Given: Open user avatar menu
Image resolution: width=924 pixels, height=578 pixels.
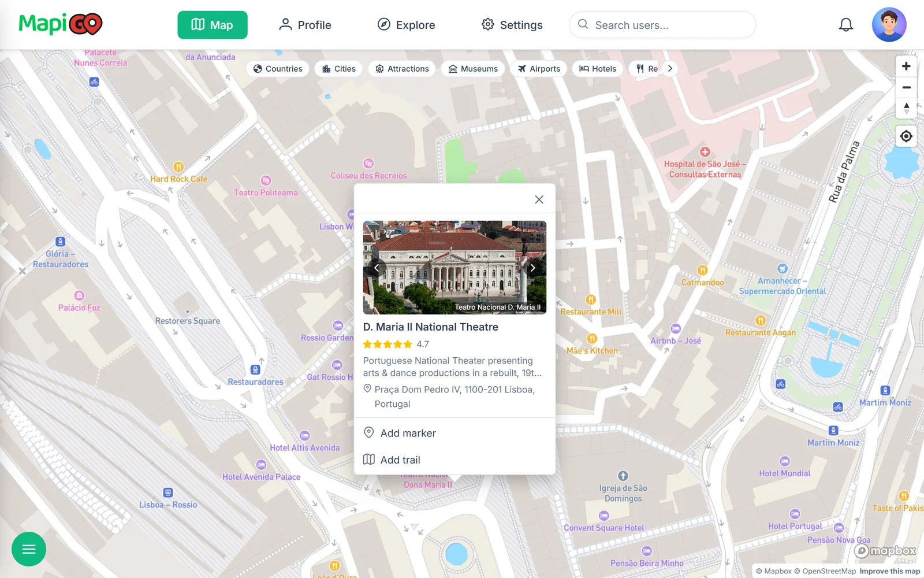Looking at the screenshot, I should 889,25.
